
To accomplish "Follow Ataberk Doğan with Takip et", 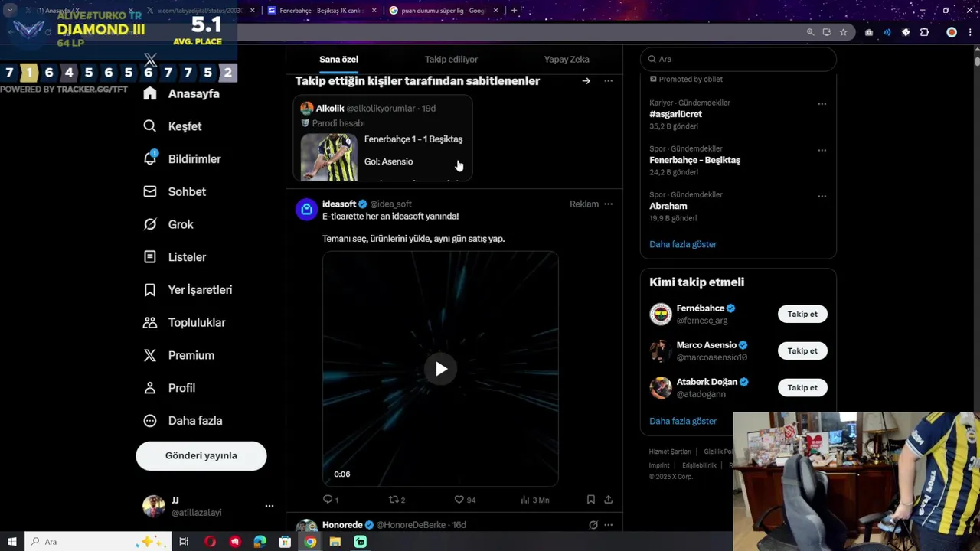I will (802, 388).
